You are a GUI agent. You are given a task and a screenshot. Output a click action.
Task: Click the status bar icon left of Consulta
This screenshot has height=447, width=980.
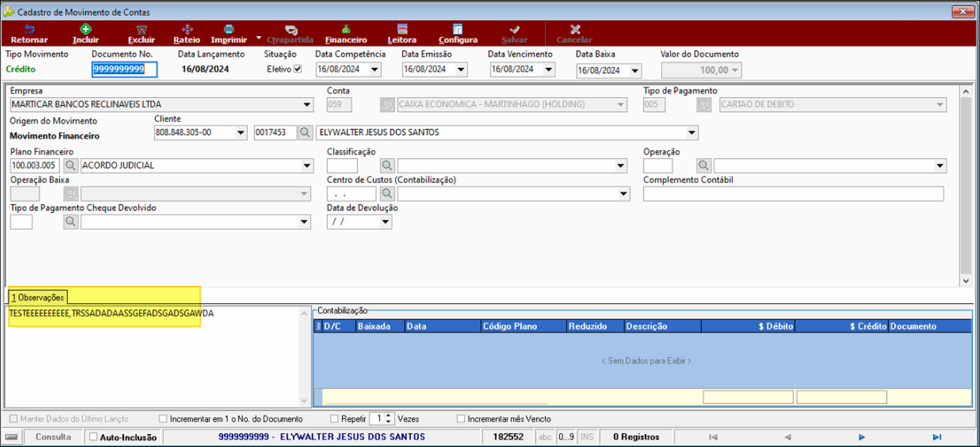pyautogui.click(x=11, y=437)
